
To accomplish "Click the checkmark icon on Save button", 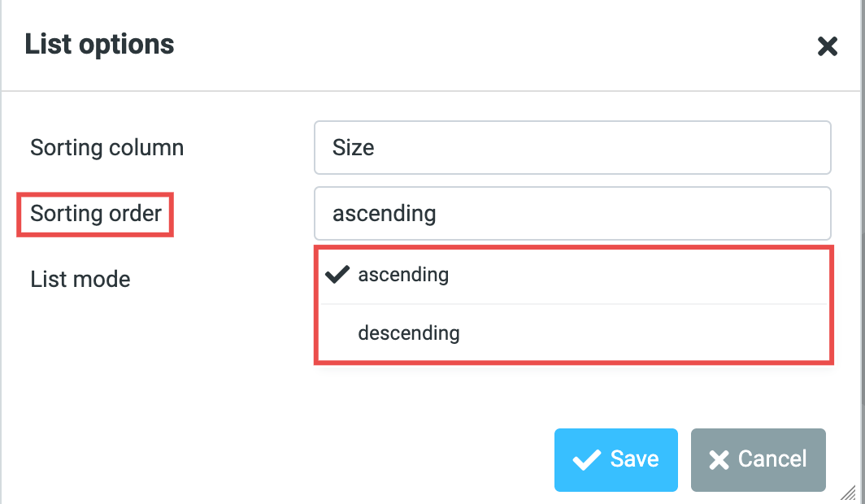I will click(586, 460).
